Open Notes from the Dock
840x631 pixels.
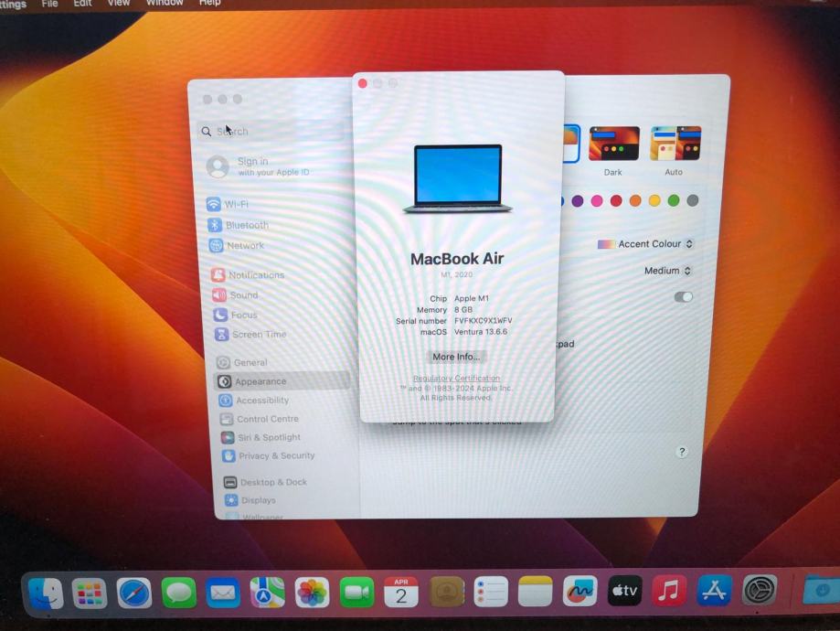[536, 592]
